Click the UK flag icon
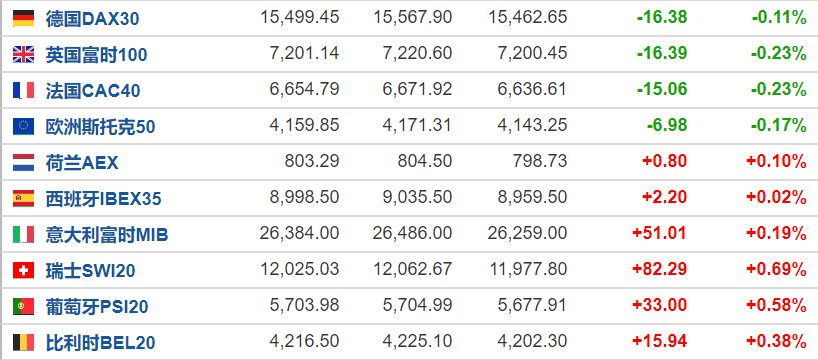The width and height of the screenshot is (818, 360). tap(23, 54)
